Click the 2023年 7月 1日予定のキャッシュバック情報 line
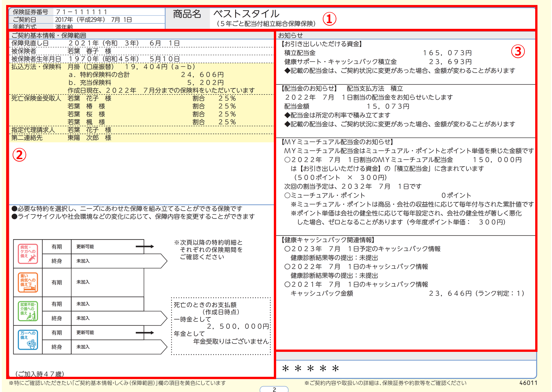Screen dimensions: 552x392 click(x=362, y=249)
